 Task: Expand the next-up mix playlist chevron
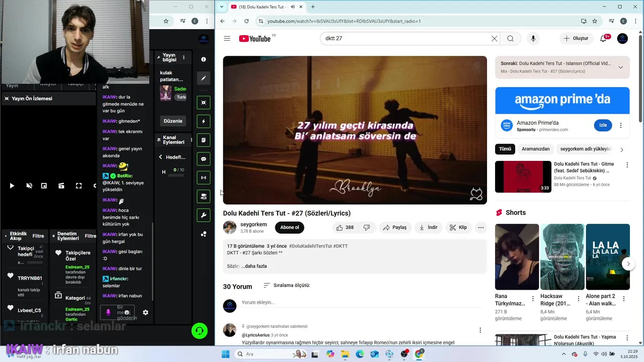pos(620,67)
